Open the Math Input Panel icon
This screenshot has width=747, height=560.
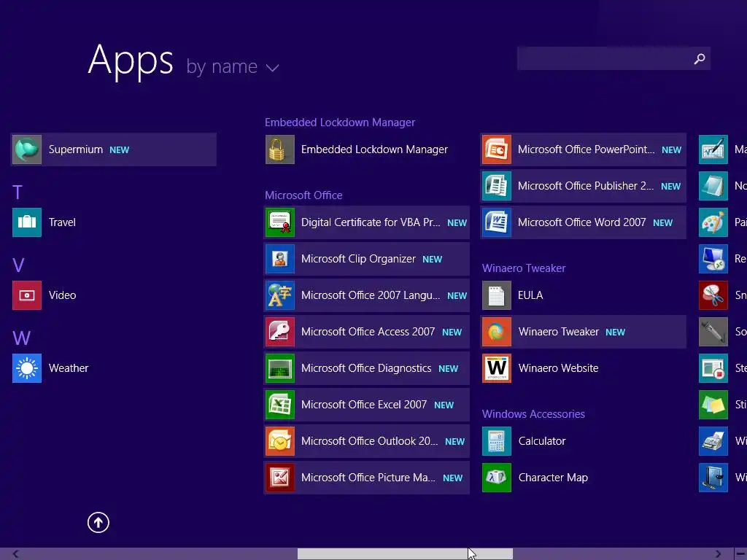click(713, 149)
